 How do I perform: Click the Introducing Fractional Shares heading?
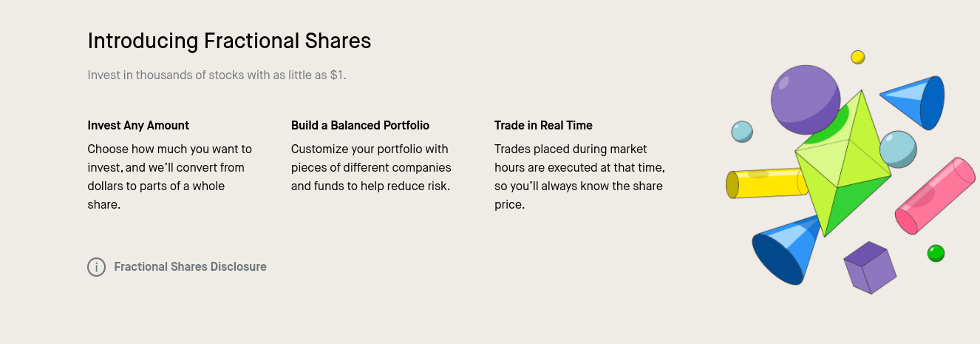[229, 41]
